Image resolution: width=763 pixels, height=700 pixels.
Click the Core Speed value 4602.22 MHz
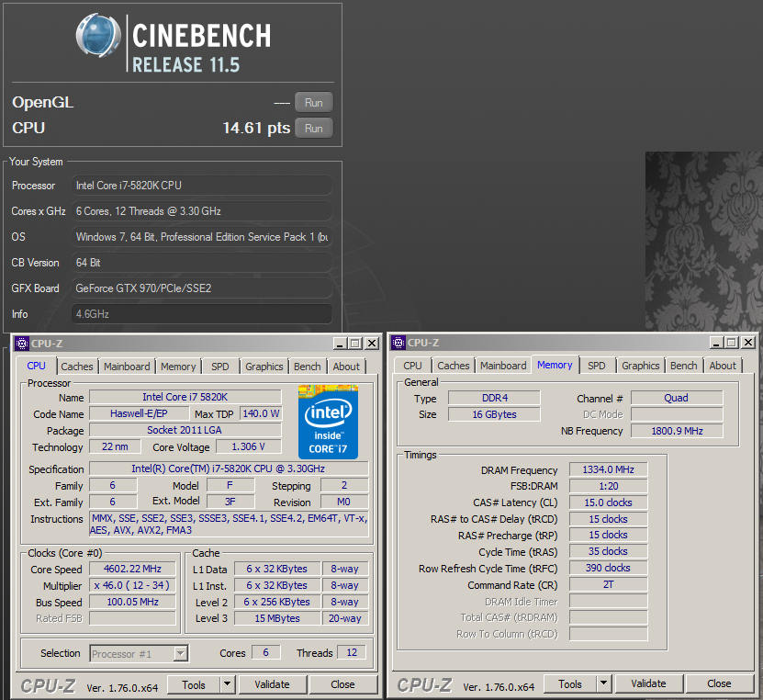click(132, 569)
